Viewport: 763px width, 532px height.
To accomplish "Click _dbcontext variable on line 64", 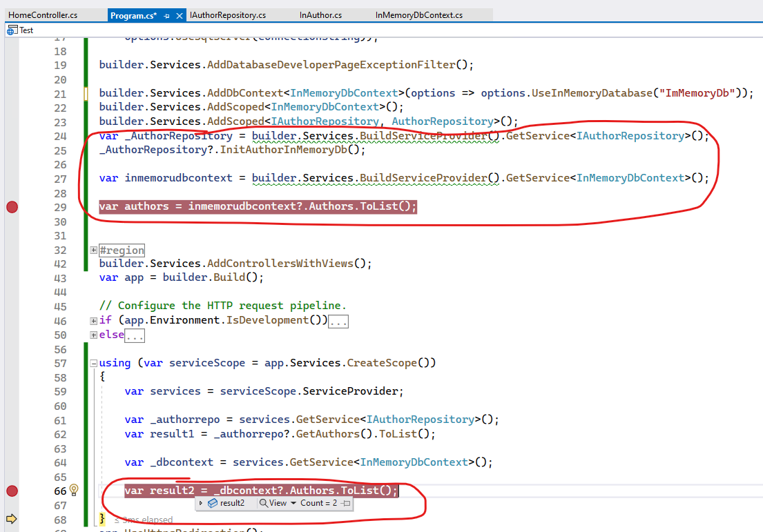I will pyautogui.click(x=182, y=462).
